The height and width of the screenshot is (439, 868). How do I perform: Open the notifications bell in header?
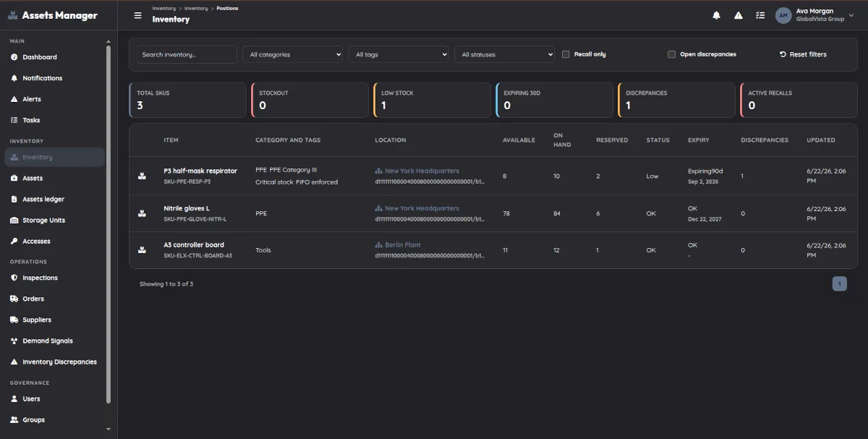pyautogui.click(x=717, y=15)
